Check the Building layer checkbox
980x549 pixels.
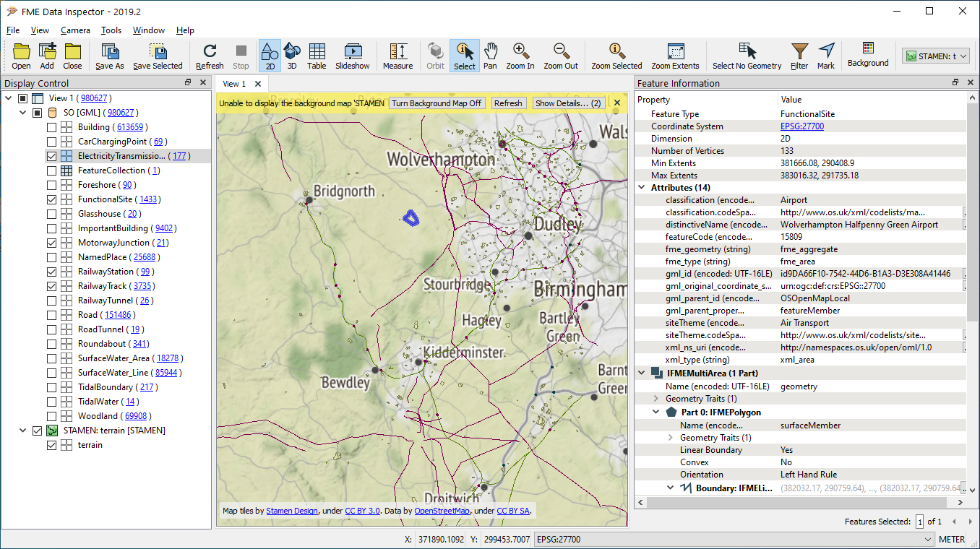[51, 127]
